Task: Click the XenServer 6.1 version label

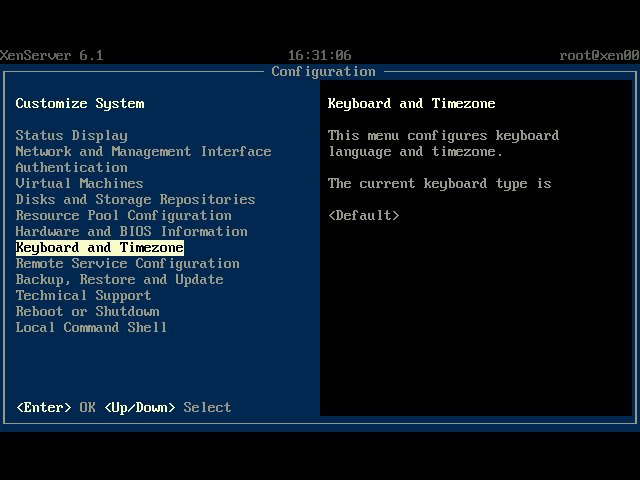Action: [x=51, y=56]
